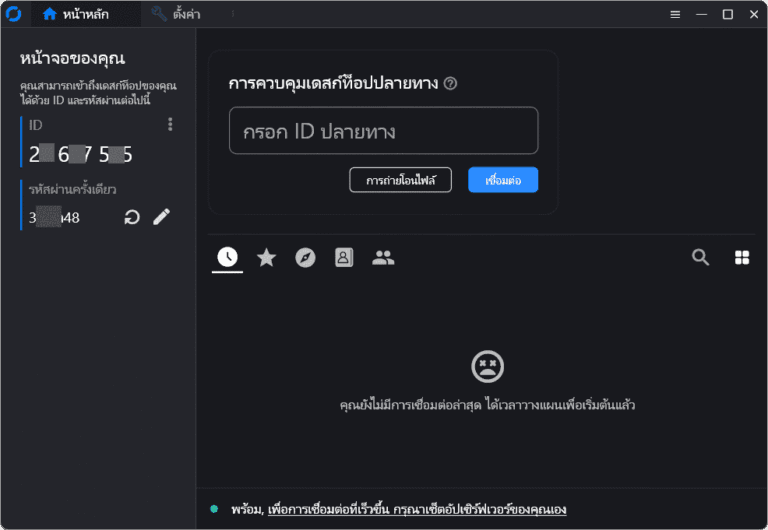The height and width of the screenshot is (530, 768).
Task: Open the set up your own server link
Action: (x=417, y=509)
